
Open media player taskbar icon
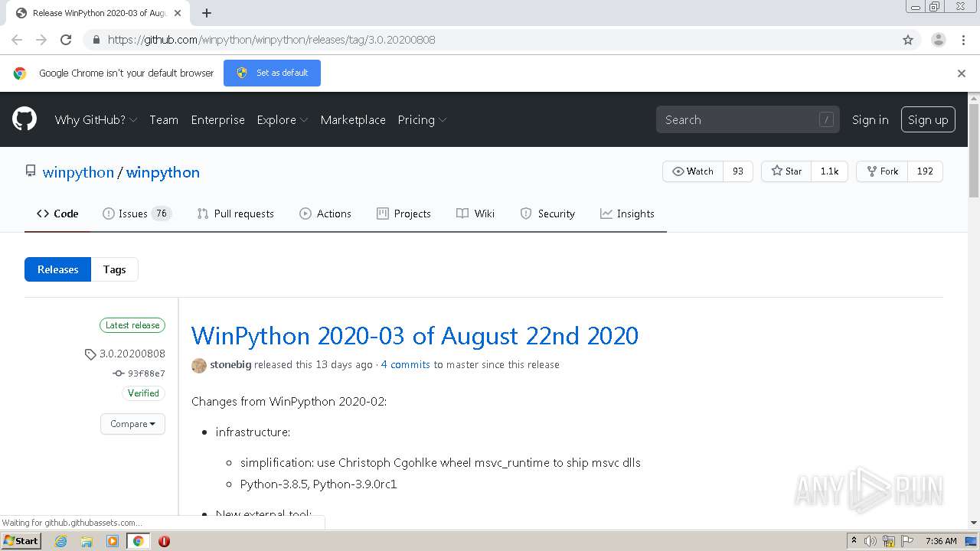click(x=113, y=541)
